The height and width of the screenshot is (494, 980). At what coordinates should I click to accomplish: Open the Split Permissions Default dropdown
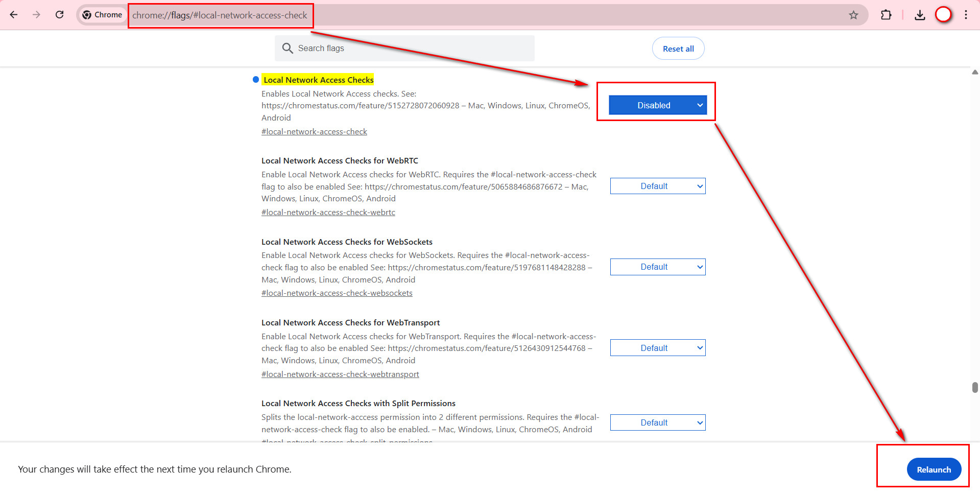(x=658, y=422)
